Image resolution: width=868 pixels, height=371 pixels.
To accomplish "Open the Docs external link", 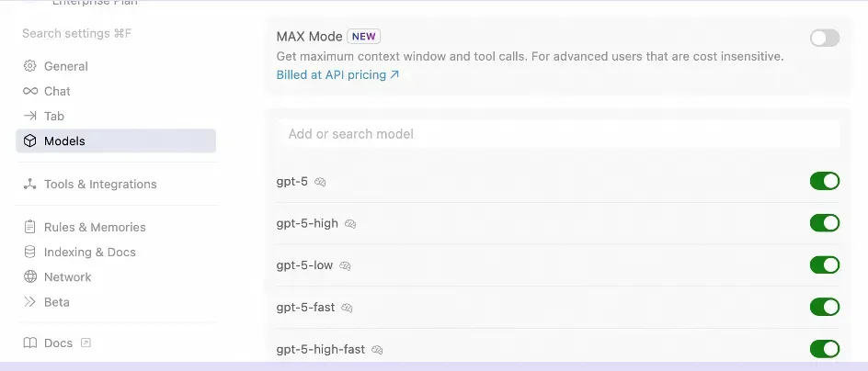I will (x=59, y=343).
